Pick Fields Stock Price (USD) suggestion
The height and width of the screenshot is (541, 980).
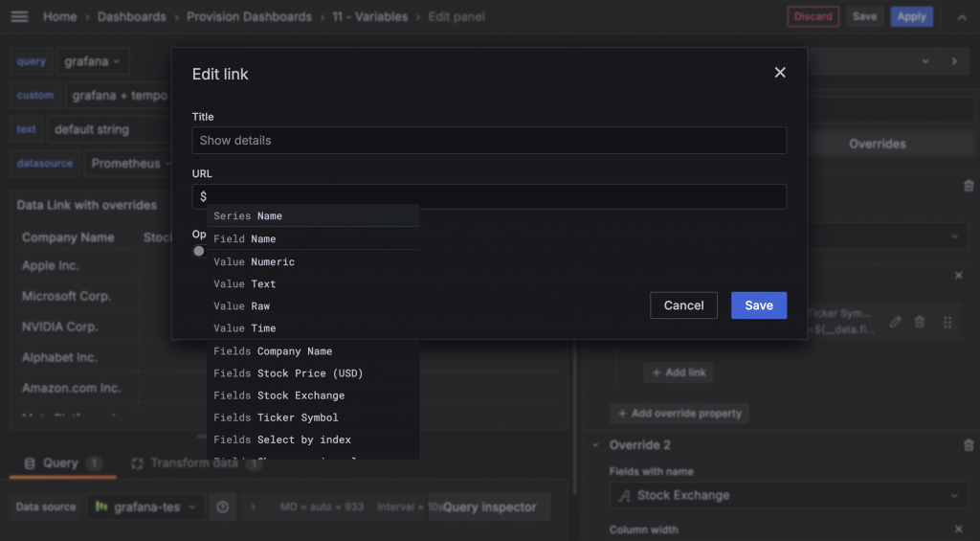(313, 373)
